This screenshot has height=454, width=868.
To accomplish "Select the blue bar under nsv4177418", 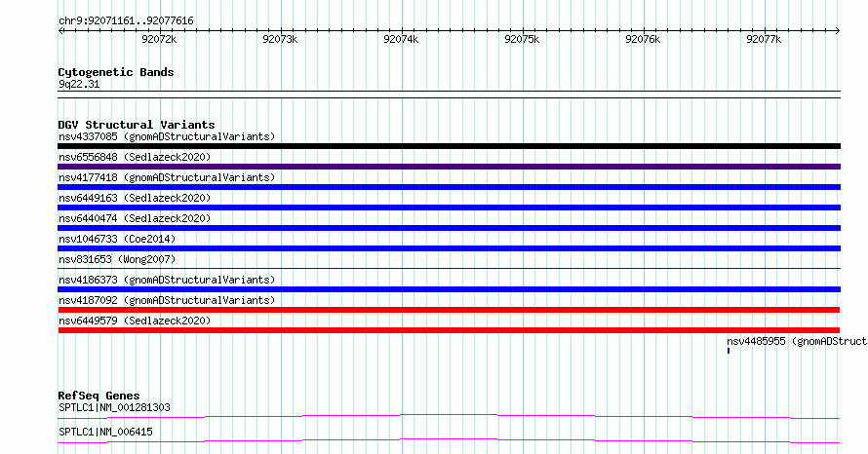I will click(449, 187).
